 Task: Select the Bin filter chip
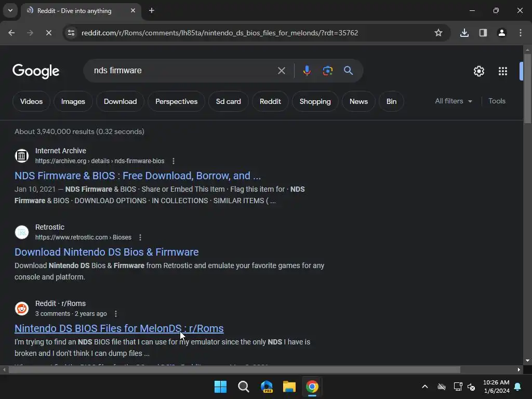[391, 101]
